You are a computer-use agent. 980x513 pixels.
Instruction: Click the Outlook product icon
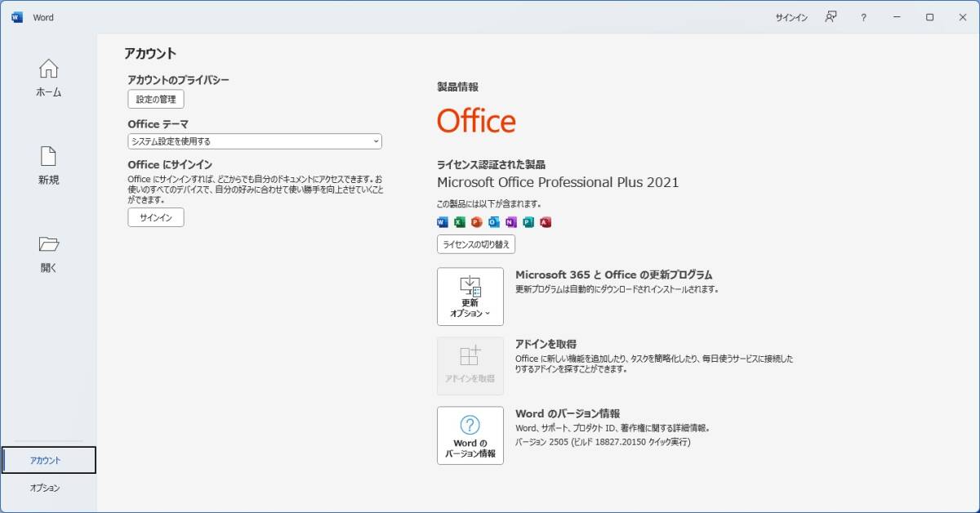[494, 222]
